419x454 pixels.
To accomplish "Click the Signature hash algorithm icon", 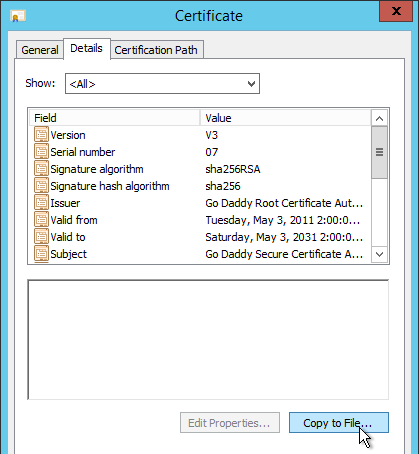I will 41,186.
